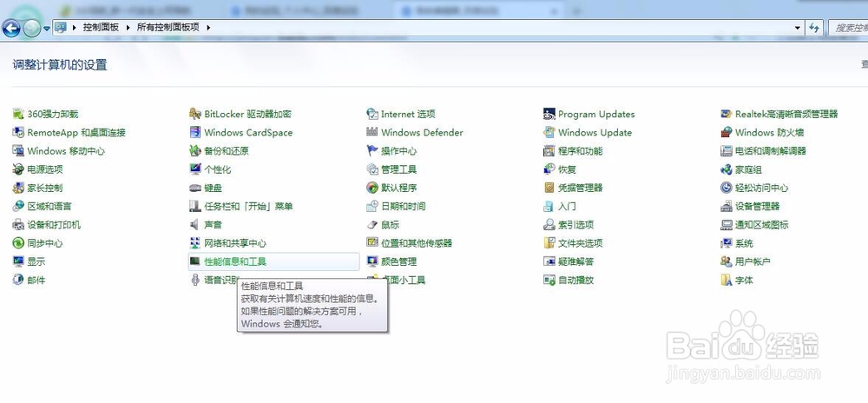Click the 电源选项 battery icon
The image size is (868, 403).
18,169
